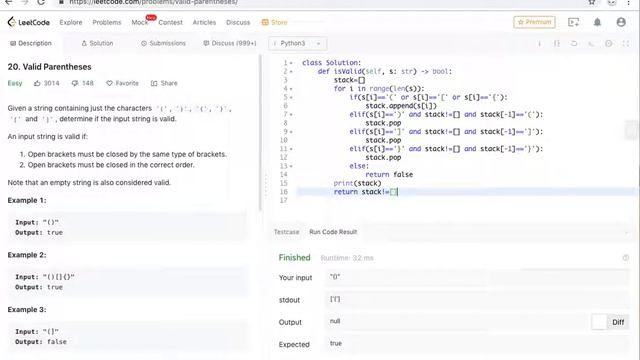Fold the function at line 2
The height and width of the screenshot is (360, 640).
click(291, 72)
